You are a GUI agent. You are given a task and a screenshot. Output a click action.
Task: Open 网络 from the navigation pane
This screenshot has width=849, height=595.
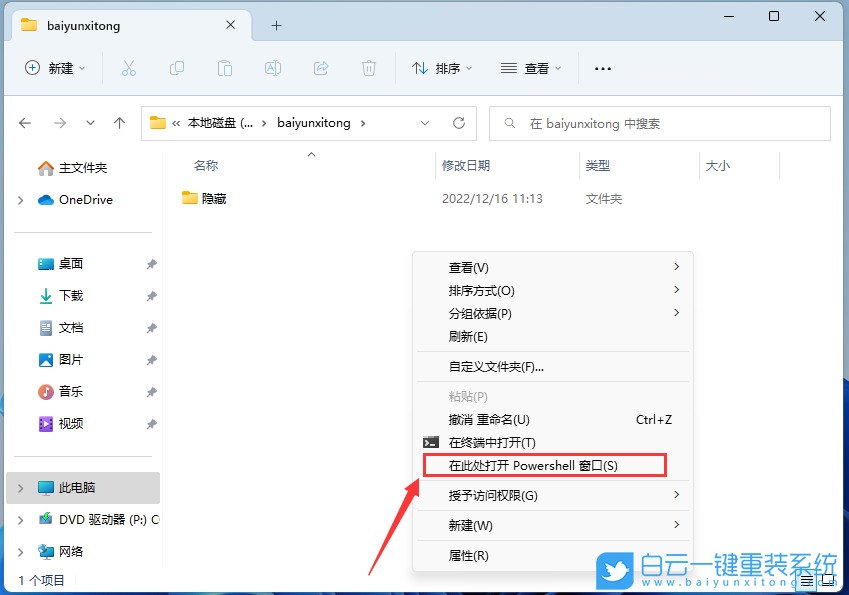(x=70, y=551)
